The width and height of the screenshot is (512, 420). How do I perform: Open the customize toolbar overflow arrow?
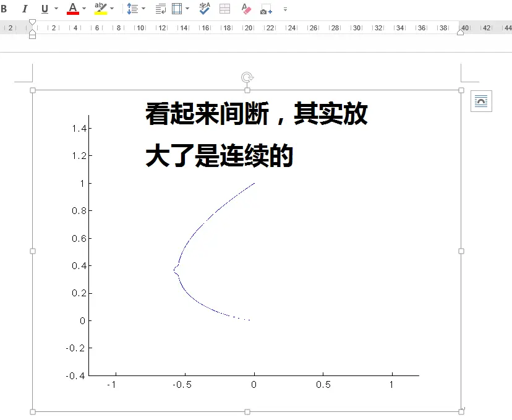coord(285,9)
